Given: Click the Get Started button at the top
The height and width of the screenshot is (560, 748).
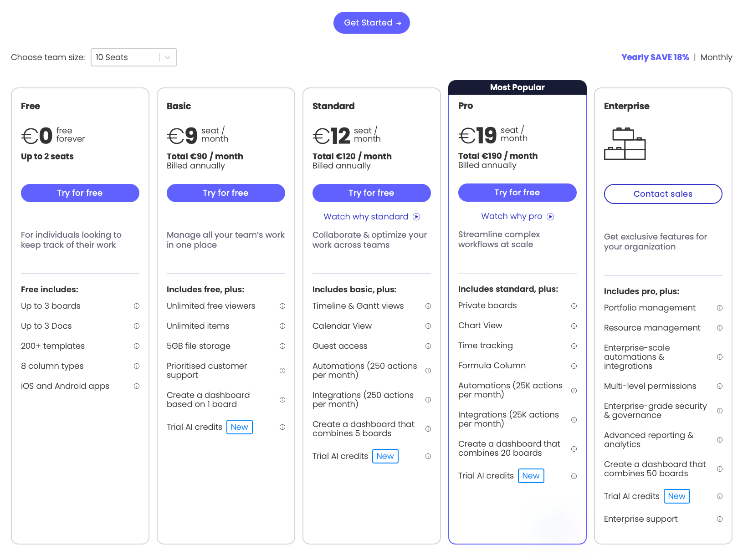Looking at the screenshot, I should [371, 22].
